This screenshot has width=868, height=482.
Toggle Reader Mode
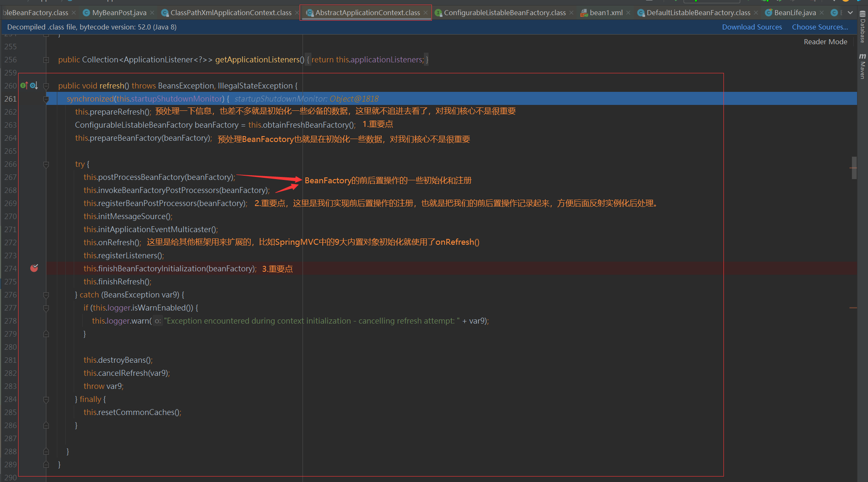pyautogui.click(x=825, y=42)
